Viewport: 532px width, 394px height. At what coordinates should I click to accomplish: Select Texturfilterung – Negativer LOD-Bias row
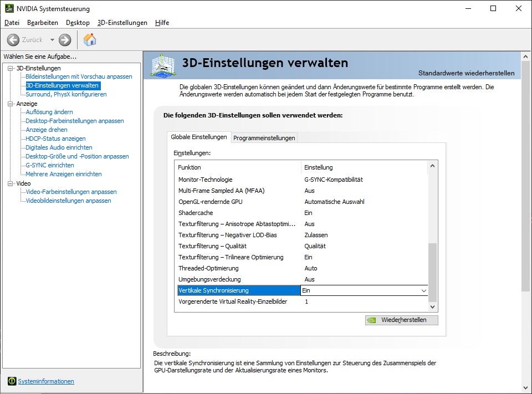(303, 235)
